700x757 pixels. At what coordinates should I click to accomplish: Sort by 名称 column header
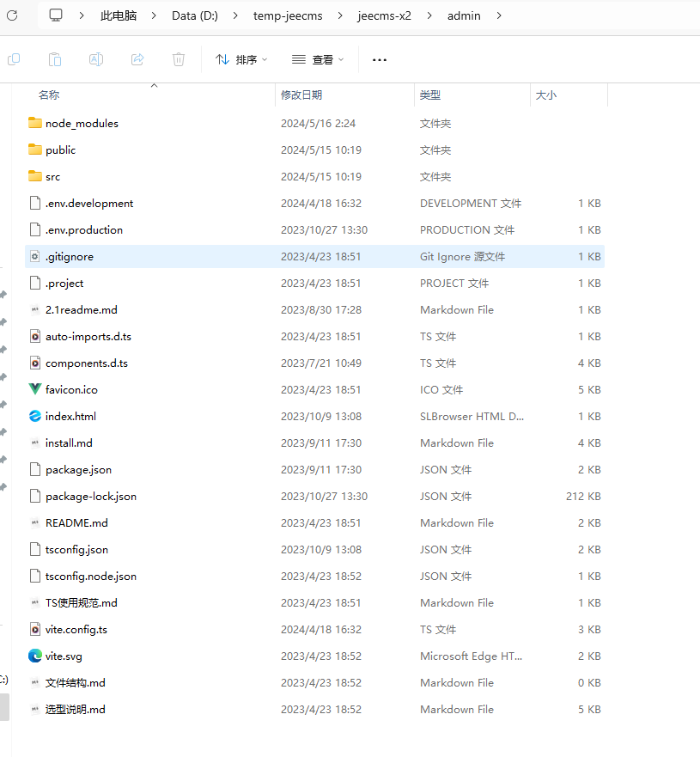(x=49, y=95)
